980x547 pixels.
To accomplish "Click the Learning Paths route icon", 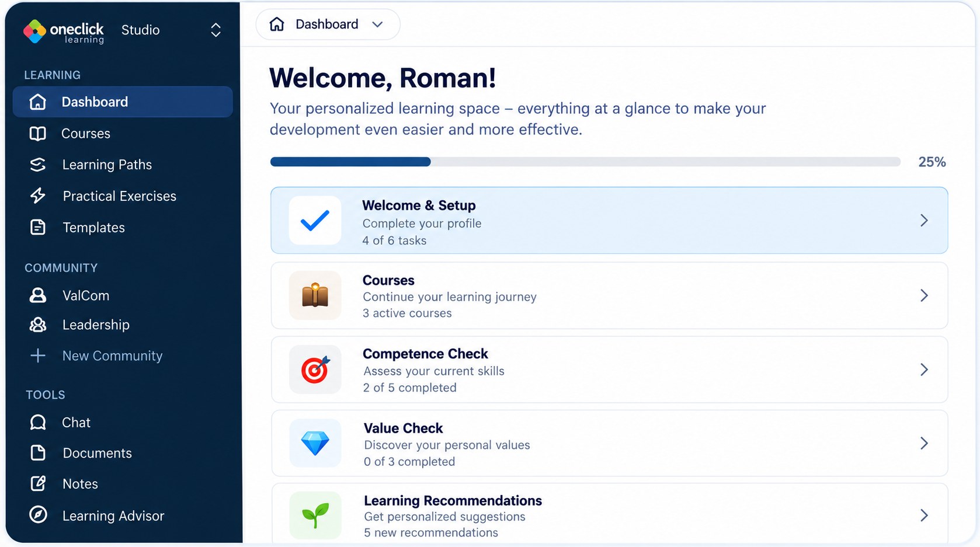I will (38, 165).
